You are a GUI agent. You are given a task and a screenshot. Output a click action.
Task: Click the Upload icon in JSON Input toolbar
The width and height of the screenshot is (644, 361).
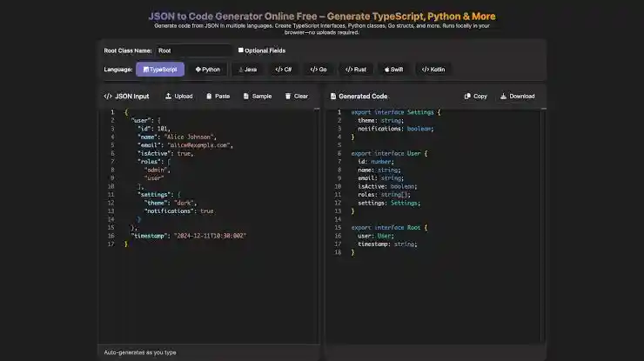point(168,96)
